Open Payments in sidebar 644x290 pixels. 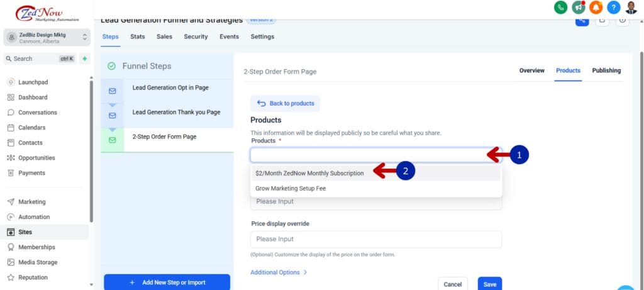(31, 173)
